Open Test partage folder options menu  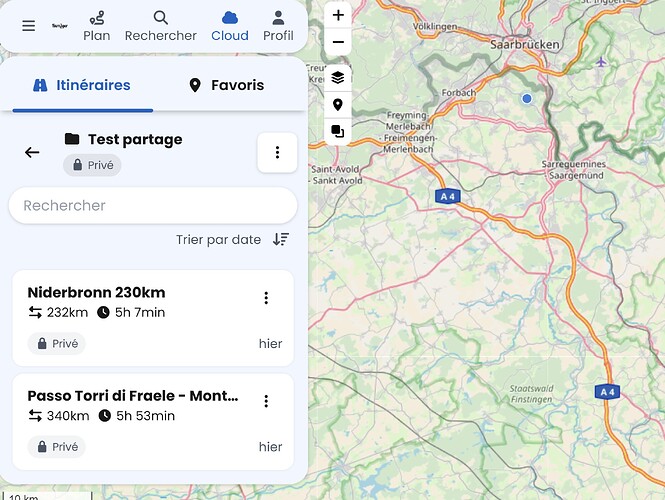coord(277,152)
